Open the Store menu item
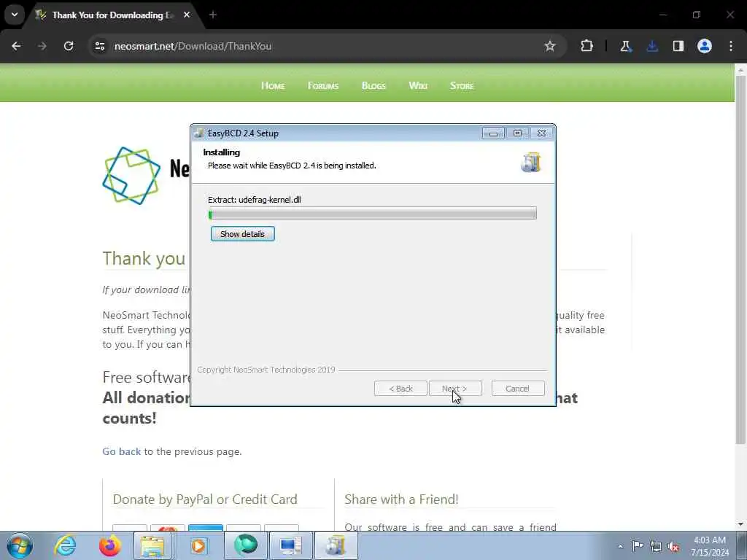The width and height of the screenshot is (747, 560). [x=462, y=86]
